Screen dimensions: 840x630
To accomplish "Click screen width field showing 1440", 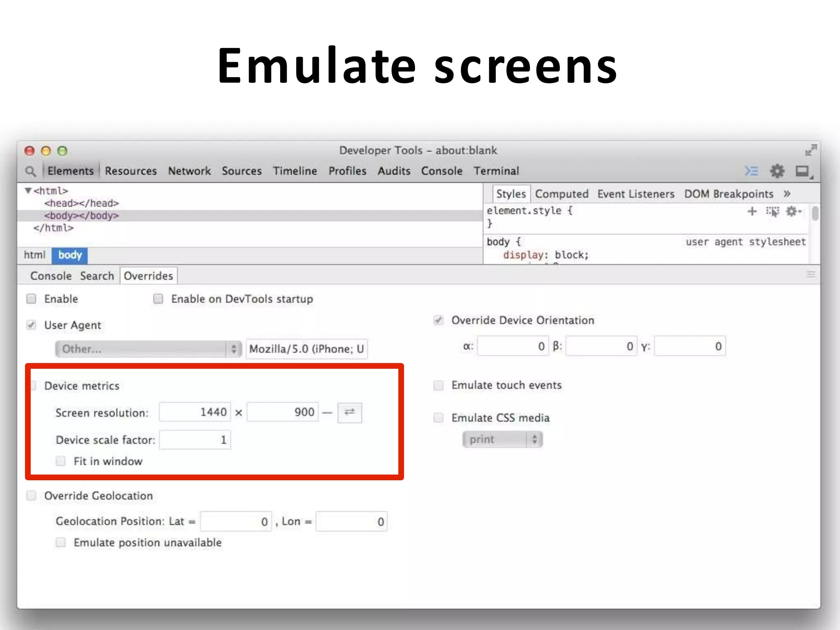I will coord(195,412).
